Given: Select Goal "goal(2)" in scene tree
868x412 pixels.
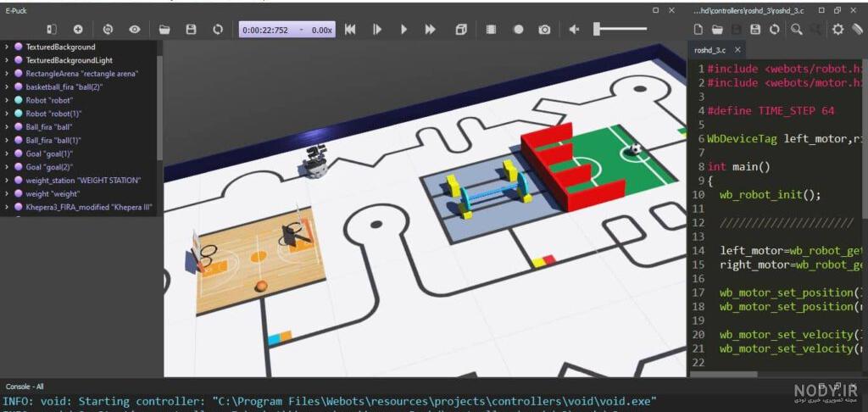Looking at the screenshot, I should pos(49,167).
